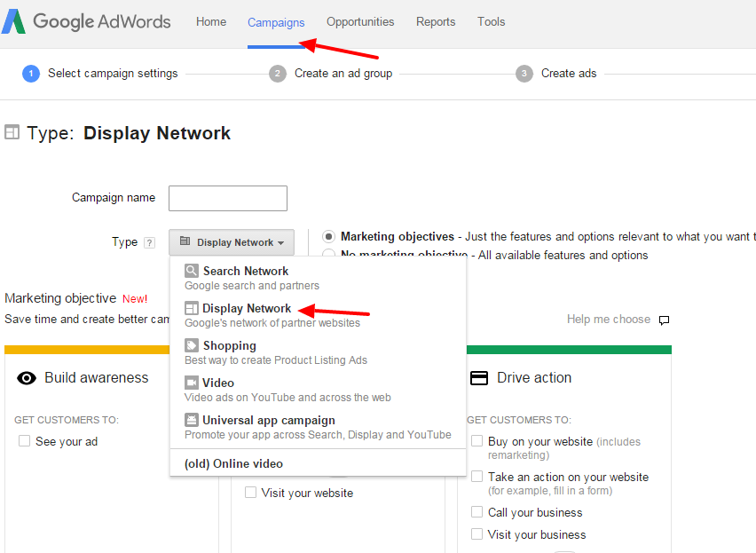Open the Tools tab
This screenshot has height=553, width=756.
492,21
